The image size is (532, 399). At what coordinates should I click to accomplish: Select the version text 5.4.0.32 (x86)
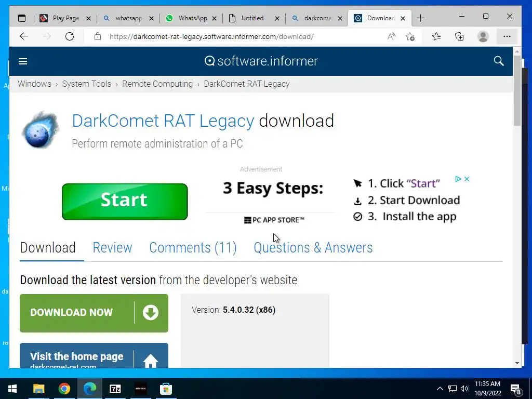[x=249, y=310]
